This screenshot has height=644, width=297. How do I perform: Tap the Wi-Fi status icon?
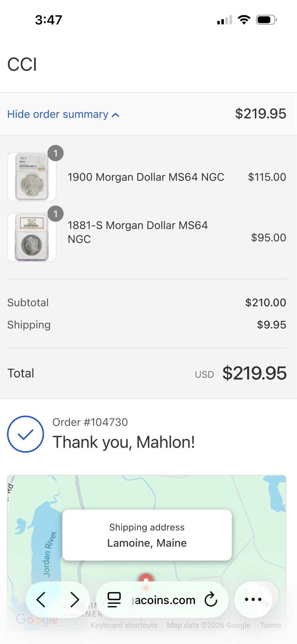coord(244,20)
